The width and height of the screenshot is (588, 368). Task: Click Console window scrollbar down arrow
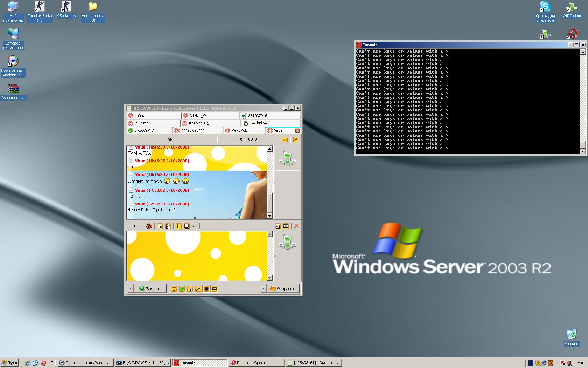[583, 151]
